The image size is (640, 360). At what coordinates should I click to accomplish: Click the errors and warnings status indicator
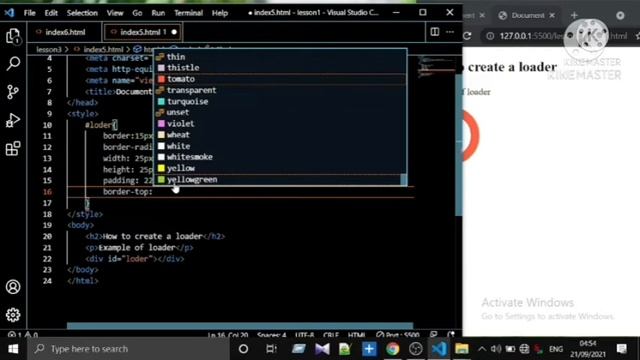coord(23,335)
